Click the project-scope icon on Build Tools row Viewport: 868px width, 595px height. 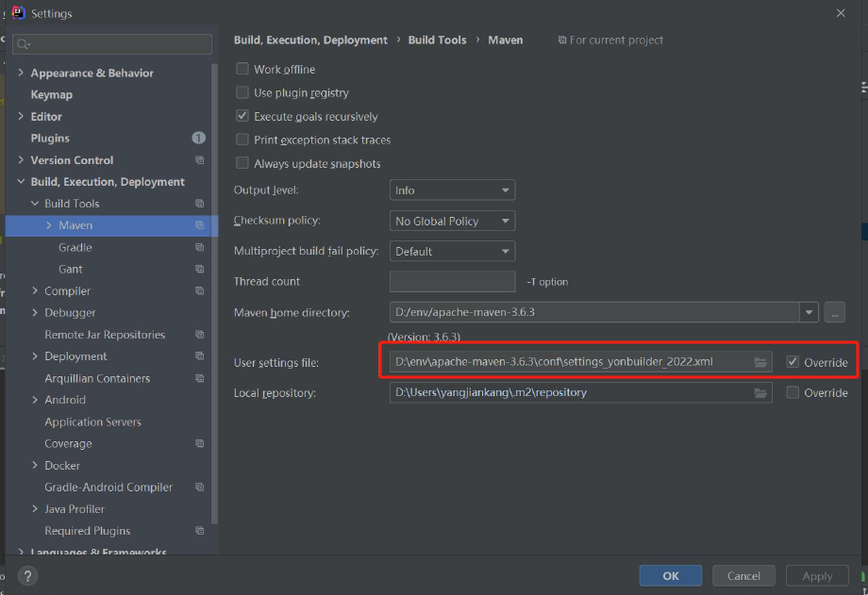click(200, 204)
